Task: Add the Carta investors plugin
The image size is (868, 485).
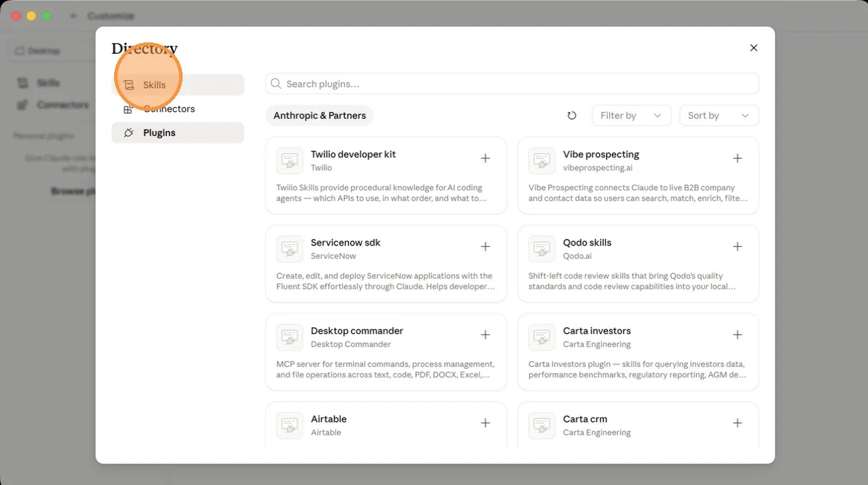Action: click(737, 335)
